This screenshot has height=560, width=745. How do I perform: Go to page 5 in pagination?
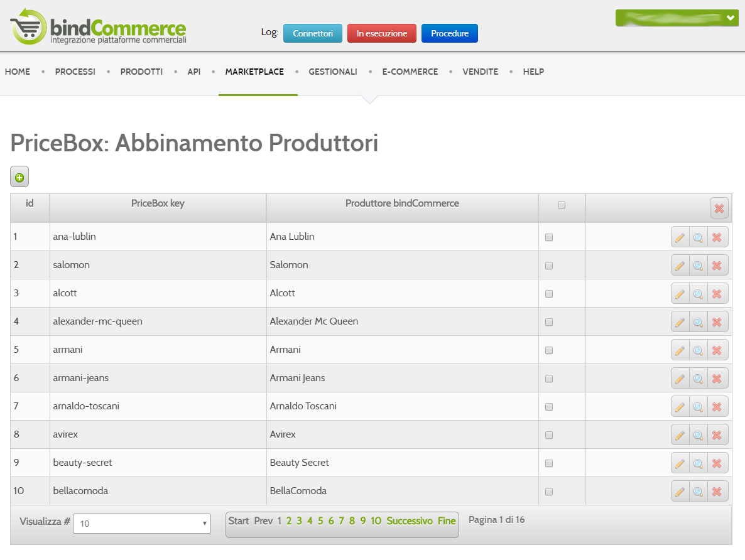coord(320,521)
